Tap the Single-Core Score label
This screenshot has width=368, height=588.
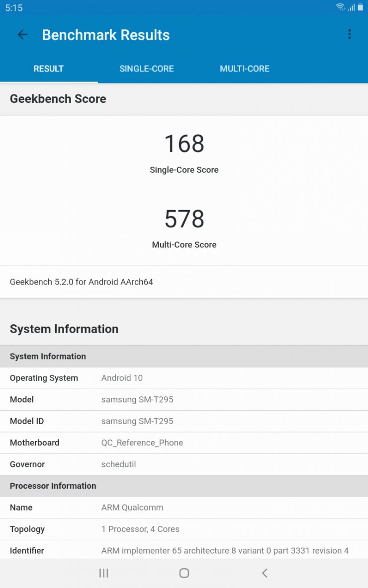(x=184, y=170)
